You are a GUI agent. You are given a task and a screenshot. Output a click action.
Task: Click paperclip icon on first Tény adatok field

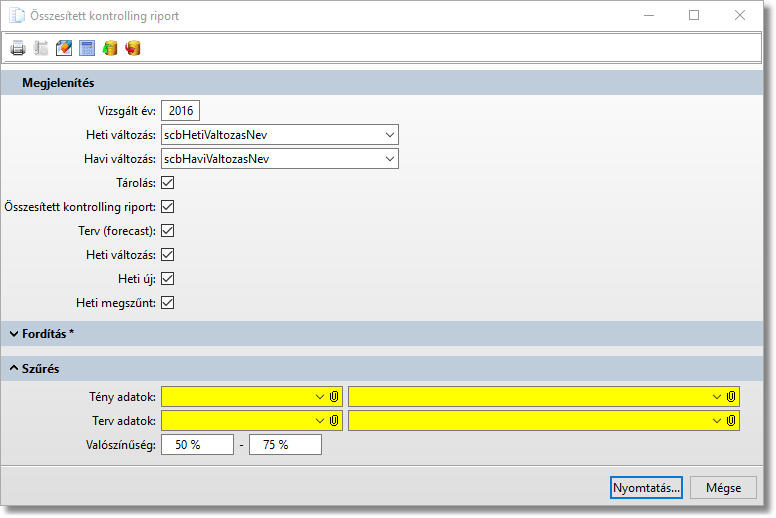(x=334, y=397)
